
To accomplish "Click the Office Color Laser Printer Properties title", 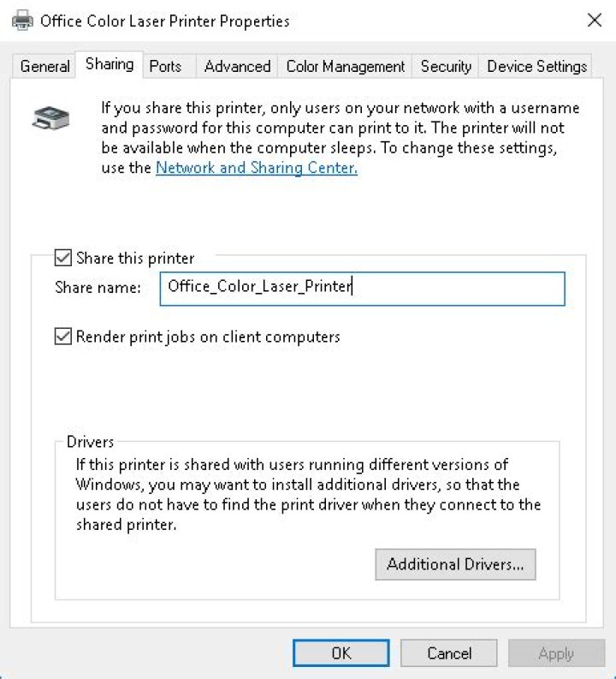I will [164, 21].
